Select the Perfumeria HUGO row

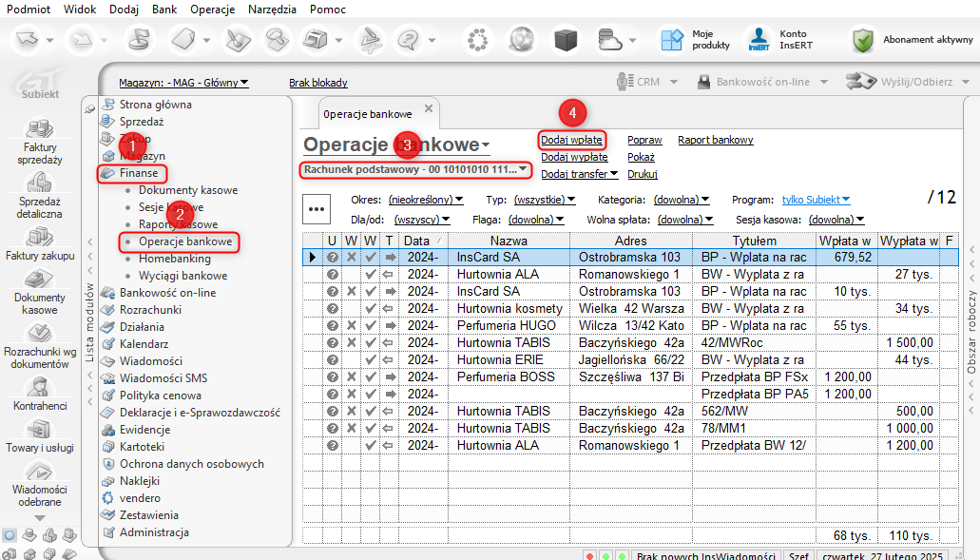[x=630, y=325]
